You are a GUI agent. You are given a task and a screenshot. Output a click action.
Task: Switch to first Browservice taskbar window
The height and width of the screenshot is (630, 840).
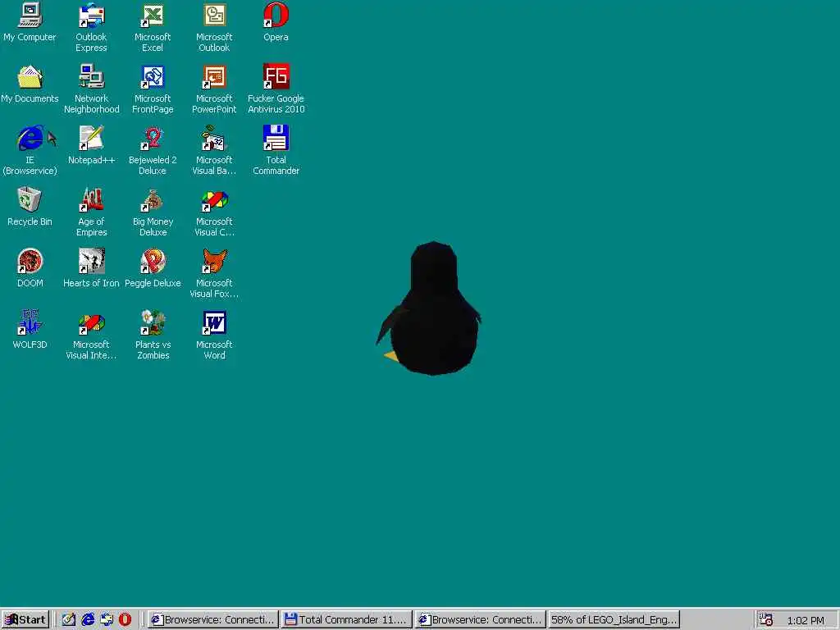click(212, 619)
